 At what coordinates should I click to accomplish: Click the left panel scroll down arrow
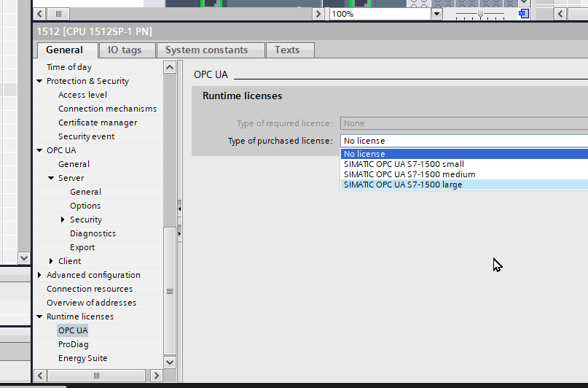(23, 258)
